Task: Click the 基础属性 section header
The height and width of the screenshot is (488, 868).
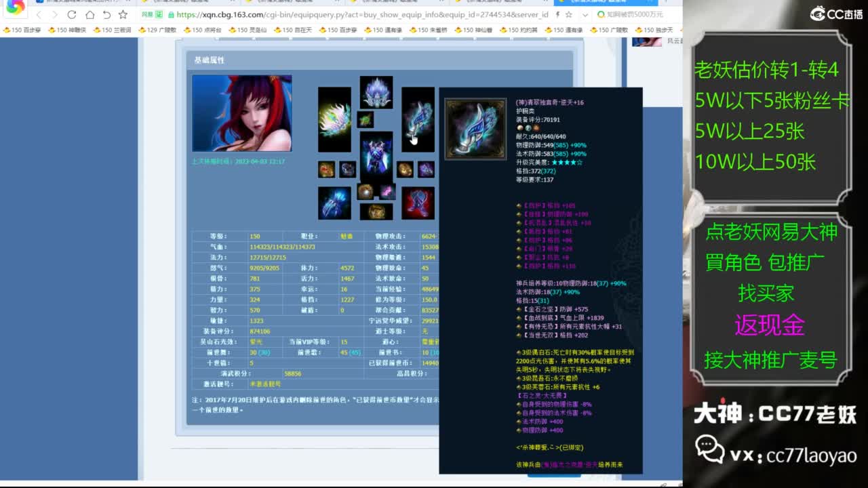Action: [210, 60]
